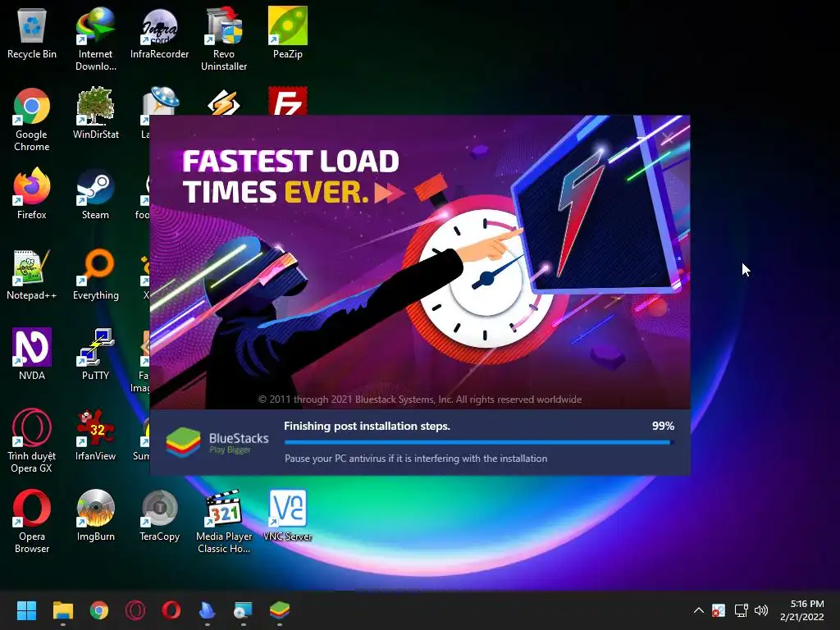Click the red X security tray icon
840x630 pixels.
719,610
